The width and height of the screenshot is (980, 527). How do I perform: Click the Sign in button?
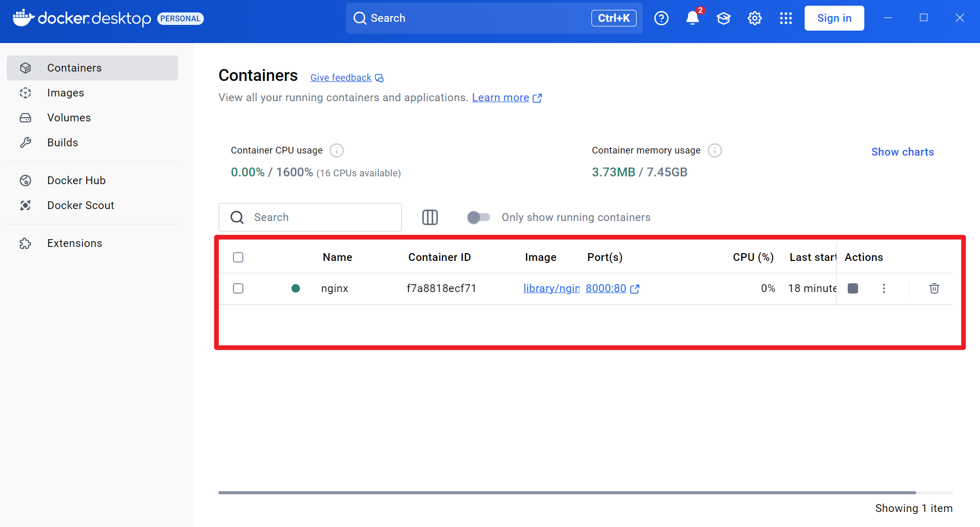[x=834, y=18]
